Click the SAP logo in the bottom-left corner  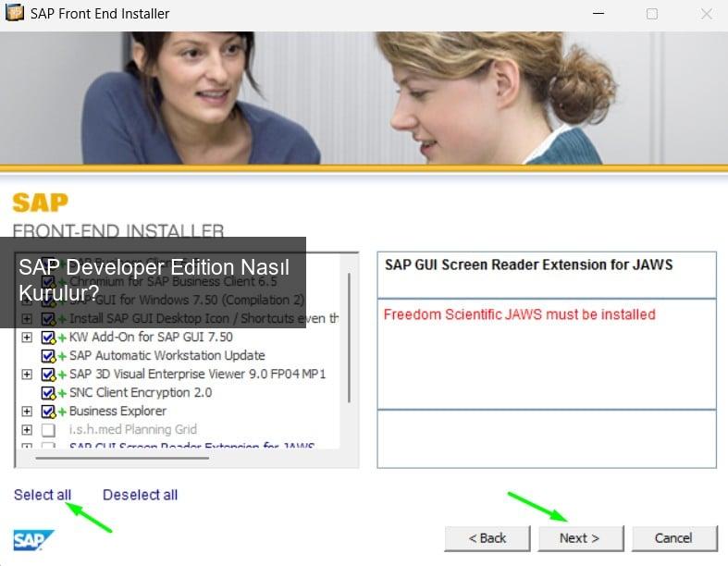[33, 540]
